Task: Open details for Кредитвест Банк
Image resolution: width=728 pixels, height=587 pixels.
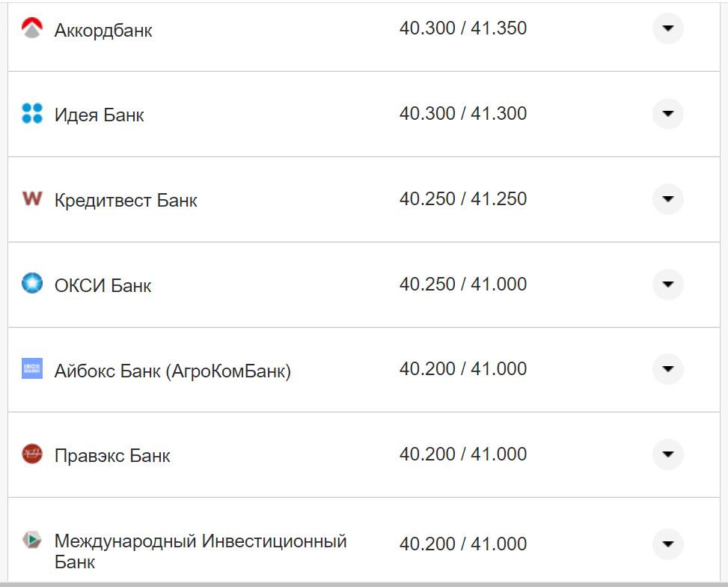Action: pyautogui.click(x=667, y=199)
